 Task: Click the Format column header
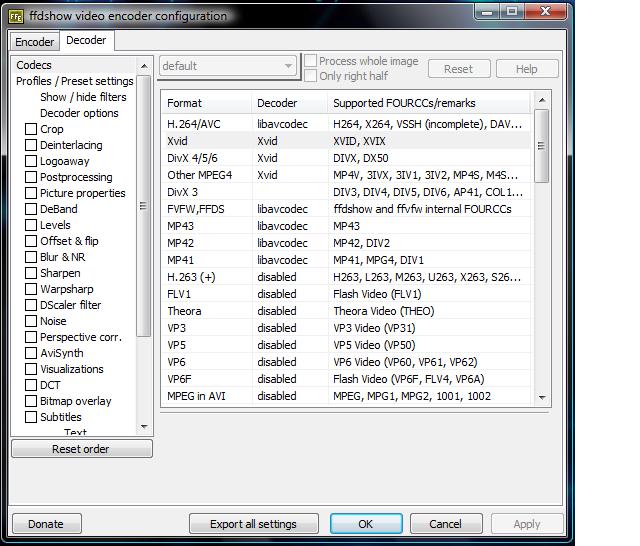pos(207,103)
